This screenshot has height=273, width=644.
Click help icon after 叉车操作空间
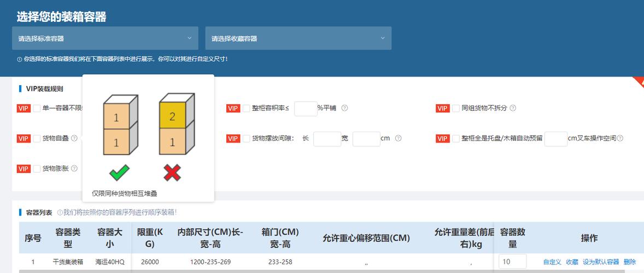[x=620, y=139]
